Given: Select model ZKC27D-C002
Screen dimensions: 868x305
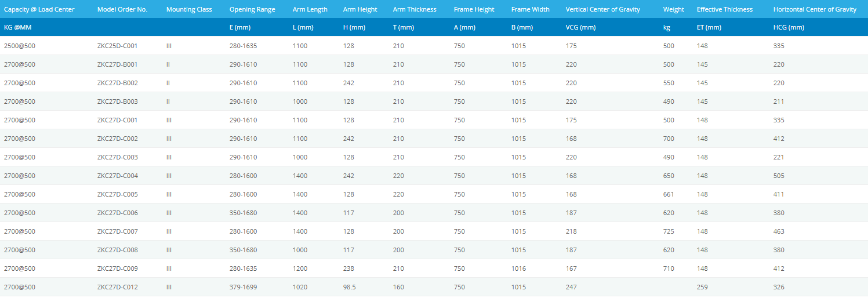Looking at the screenshot, I should point(118,139).
